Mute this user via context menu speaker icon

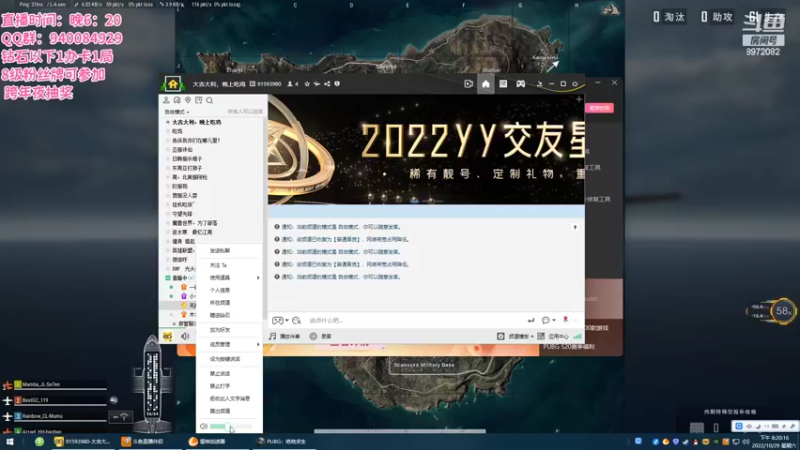pyautogui.click(x=204, y=426)
